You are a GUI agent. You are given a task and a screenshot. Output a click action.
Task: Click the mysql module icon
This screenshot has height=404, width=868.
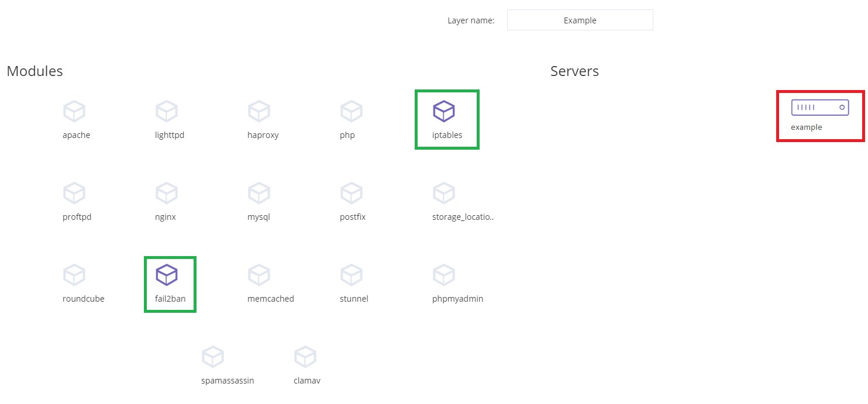click(x=259, y=193)
